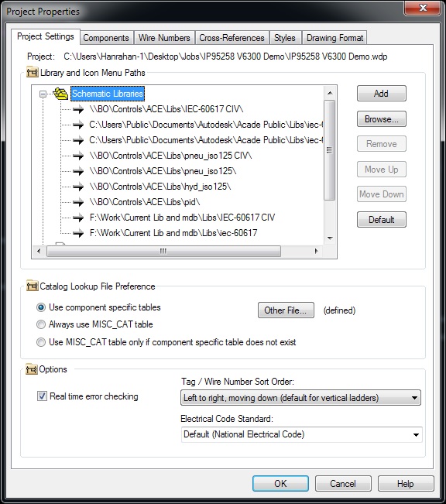Image resolution: width=446 pixels, height=504 pixels.
Task: Click the library list scroll left arrow
Action: (39, 251)
